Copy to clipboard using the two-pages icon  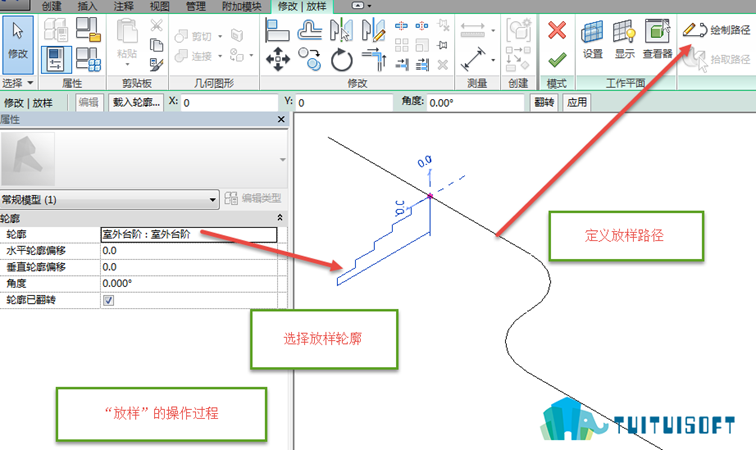coord(156,45)
